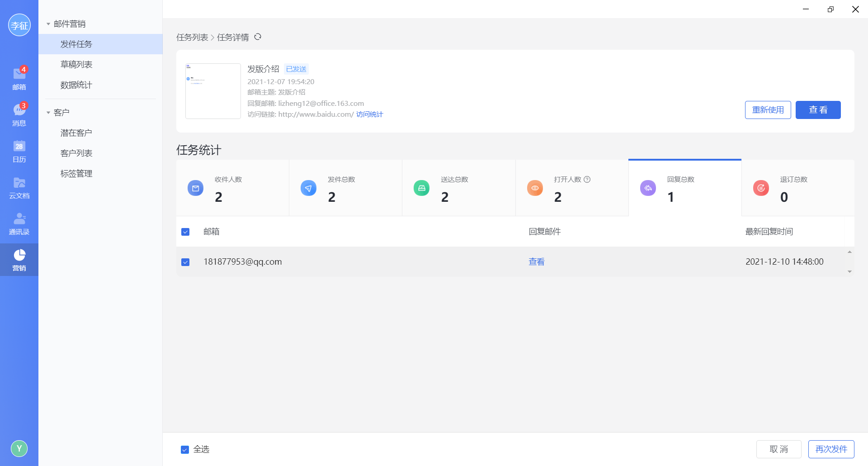
Task: Open the 通讯录 contacts icon
Action: pyautogui.click(x=19, y=223)
